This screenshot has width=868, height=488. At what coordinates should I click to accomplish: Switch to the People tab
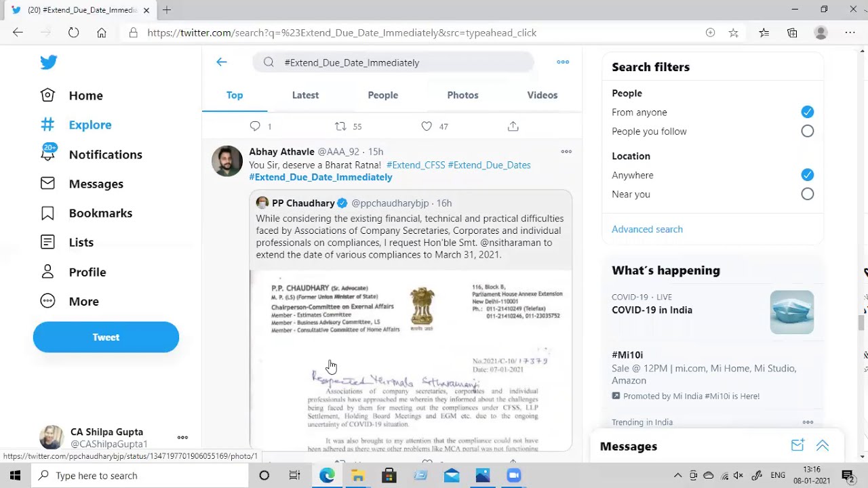(383, 95)
